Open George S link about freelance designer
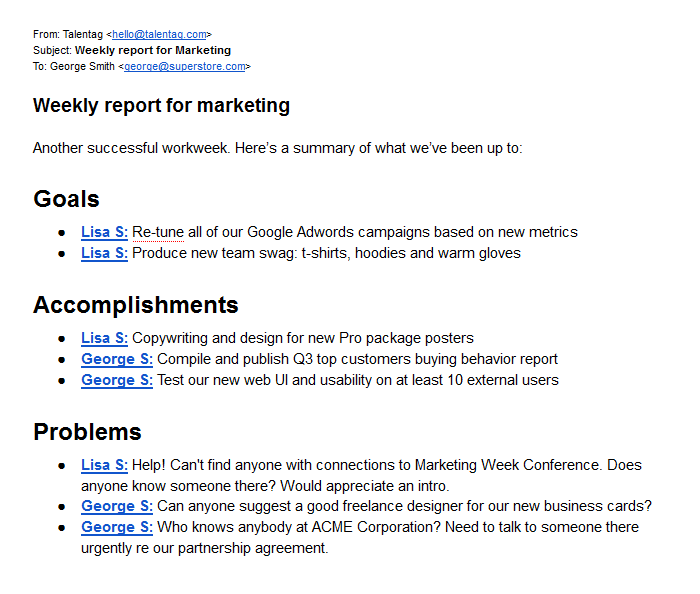Image resolution: width=700 pixels, height=594 pixels. coord(117,506)
